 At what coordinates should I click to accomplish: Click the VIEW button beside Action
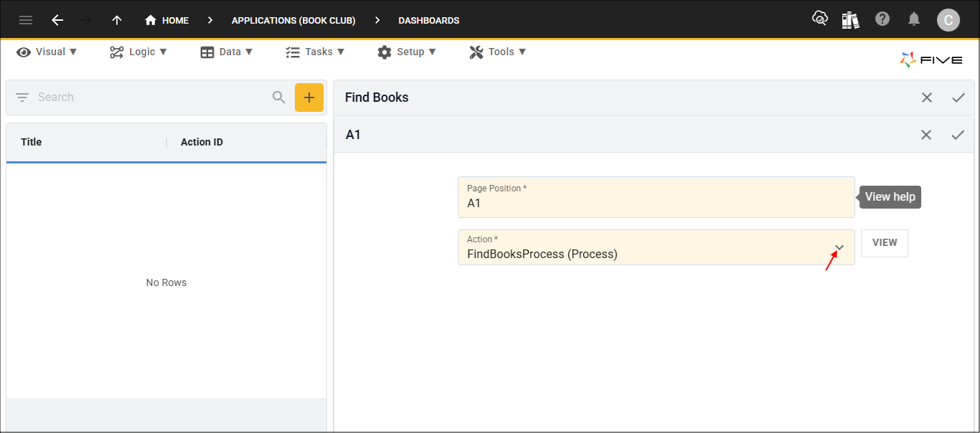point(884,243)
